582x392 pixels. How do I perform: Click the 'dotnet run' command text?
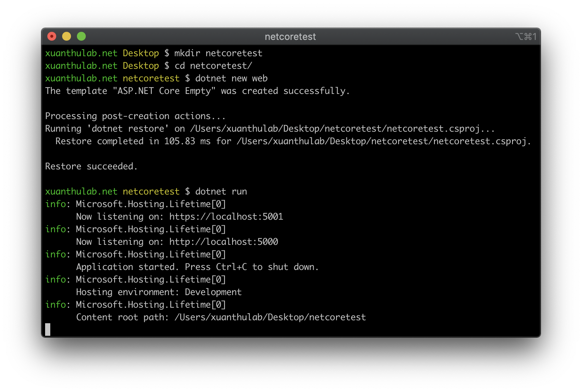tap(221, 192)
